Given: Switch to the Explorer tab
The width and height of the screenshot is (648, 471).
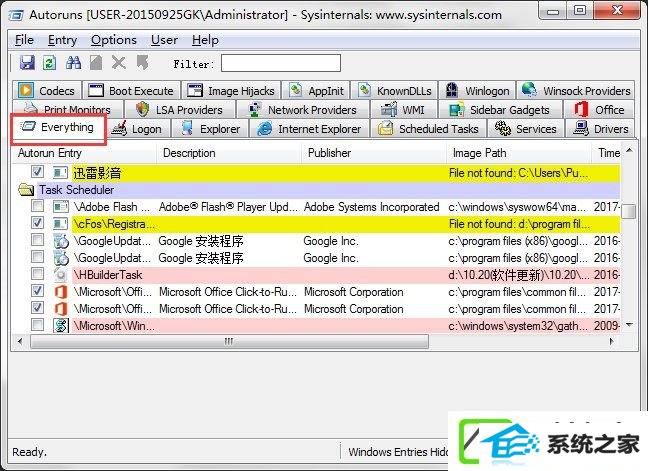Looking at the screenshot, I should click(x=210, y=129).
